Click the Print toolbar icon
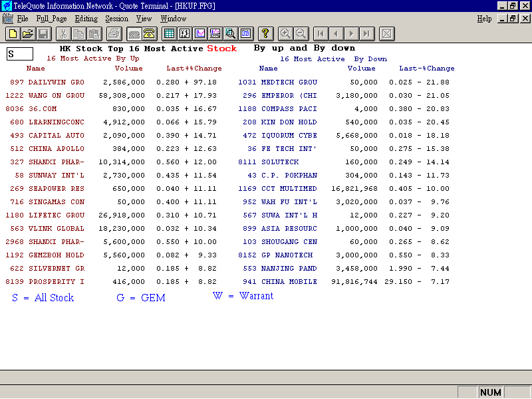 114,34
